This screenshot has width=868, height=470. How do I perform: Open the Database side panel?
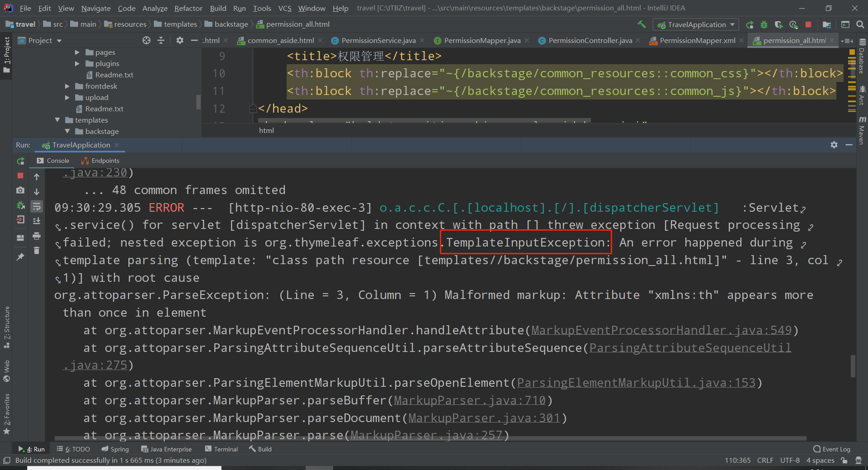[862, 57]
